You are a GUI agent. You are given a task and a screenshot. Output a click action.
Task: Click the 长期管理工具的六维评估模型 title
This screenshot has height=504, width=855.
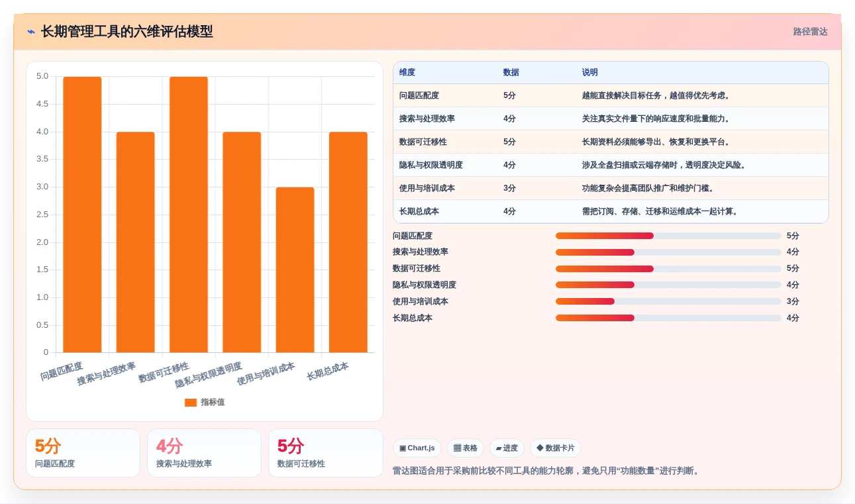(127, 32)
